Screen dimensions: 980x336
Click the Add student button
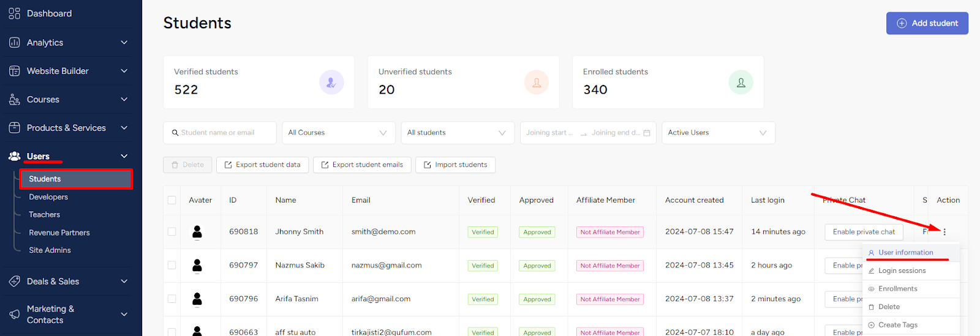coord(927,23)
